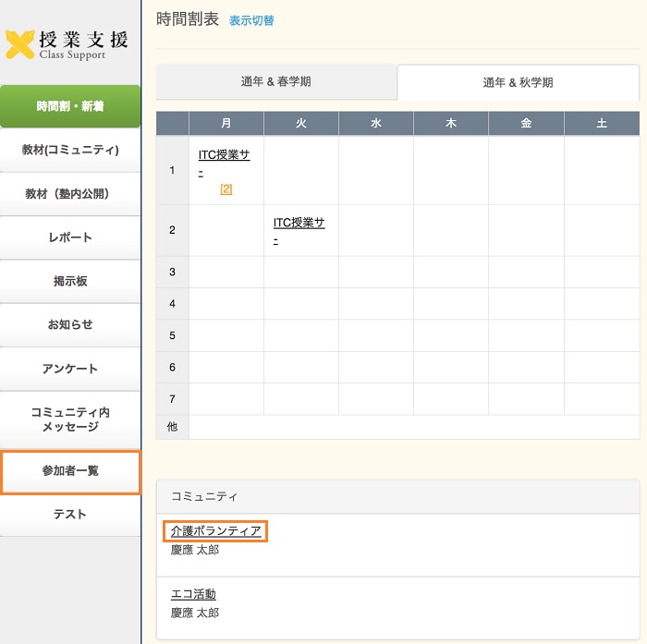Open the 介護ボランティア community
This screenshot has height=644, width=647.
[x=215, y=531]
